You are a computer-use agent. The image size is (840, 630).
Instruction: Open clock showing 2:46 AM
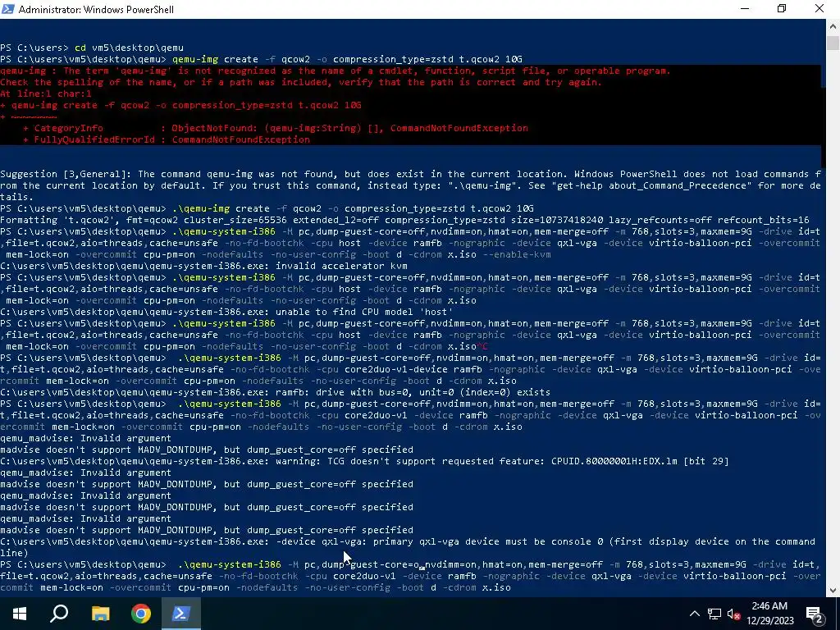point(769,614)
